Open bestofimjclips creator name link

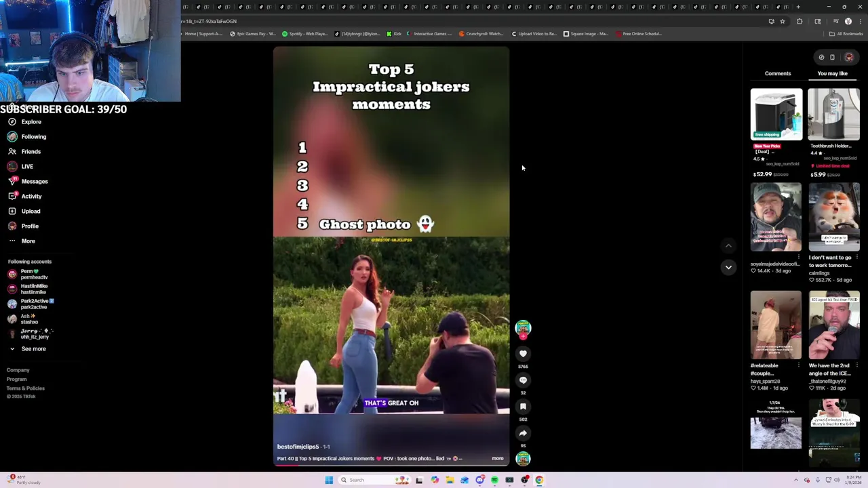pos(298,447)
